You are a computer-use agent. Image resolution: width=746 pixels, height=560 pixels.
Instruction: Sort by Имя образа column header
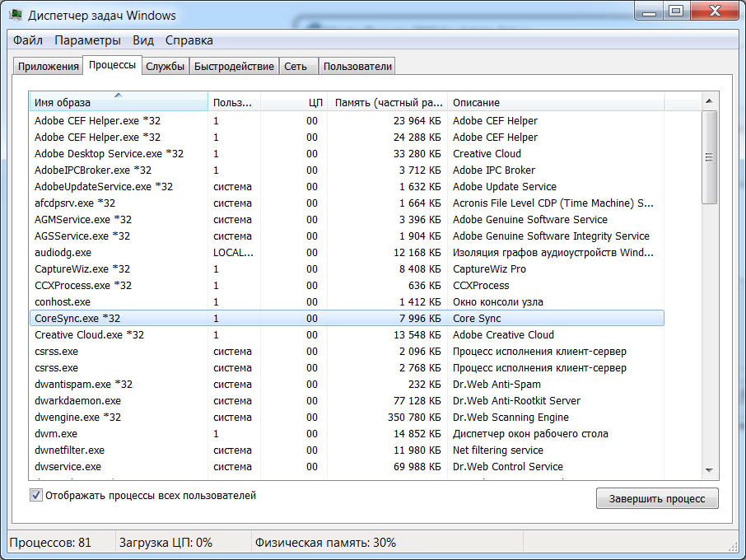coord(119,102)
